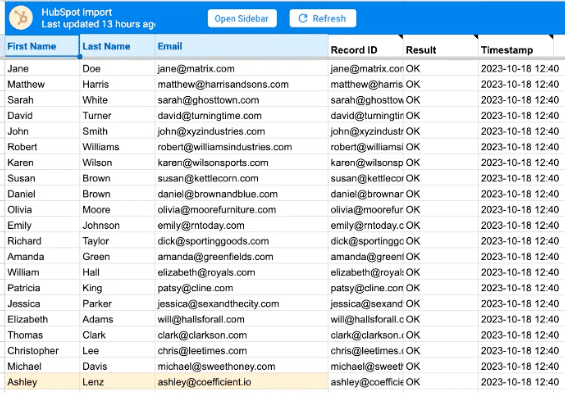
Task: Select email cell sarah@ghosttown.com
Action: tap(241, 100)
